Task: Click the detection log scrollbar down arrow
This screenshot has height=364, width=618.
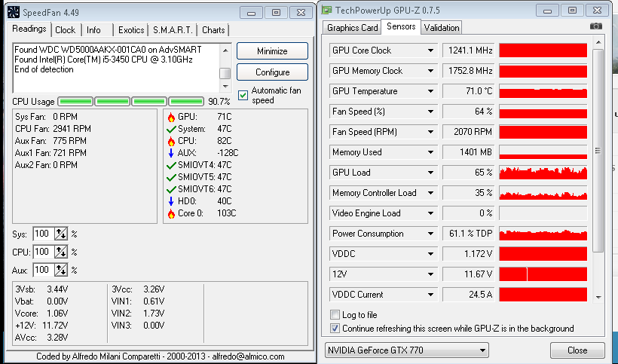Action: tap(225, 86)
